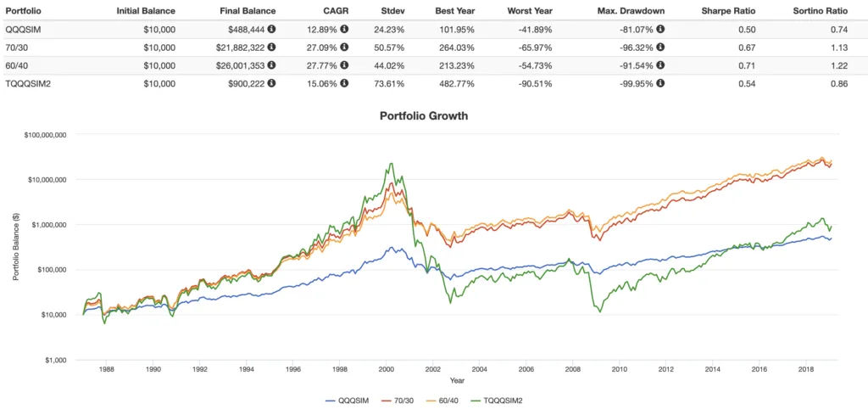Viewport: 868px width, 415px height.
Task: Click the 2008 label on the year axis
Action: [x=572, y=369]
